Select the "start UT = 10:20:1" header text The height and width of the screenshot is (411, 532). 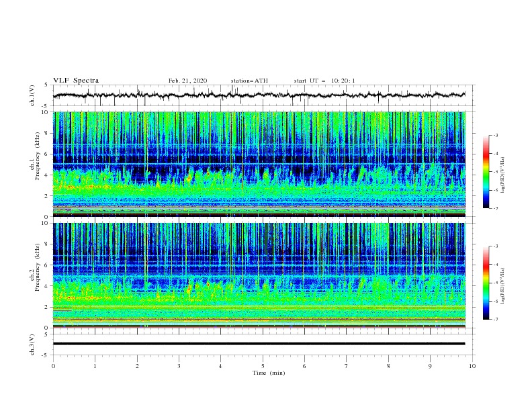coord(324,81)
